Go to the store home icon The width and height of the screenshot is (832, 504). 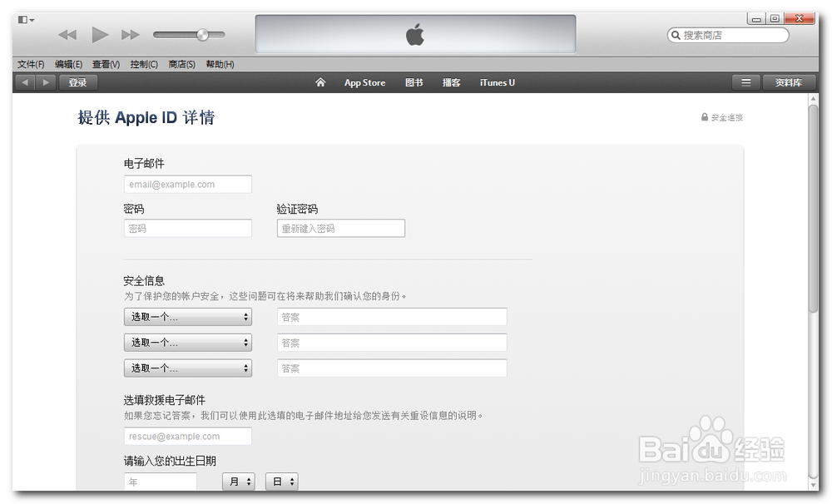click(x=320, y=82)
